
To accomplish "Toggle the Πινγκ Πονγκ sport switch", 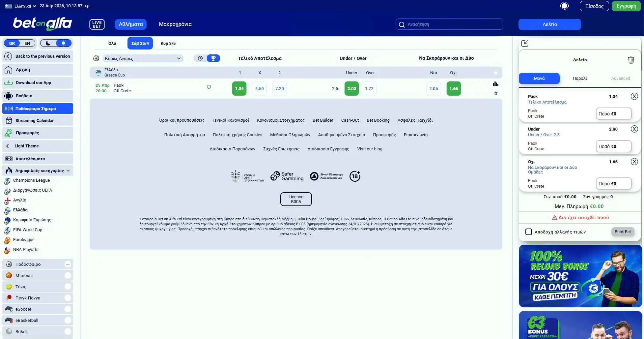I will tap(68, 298).
